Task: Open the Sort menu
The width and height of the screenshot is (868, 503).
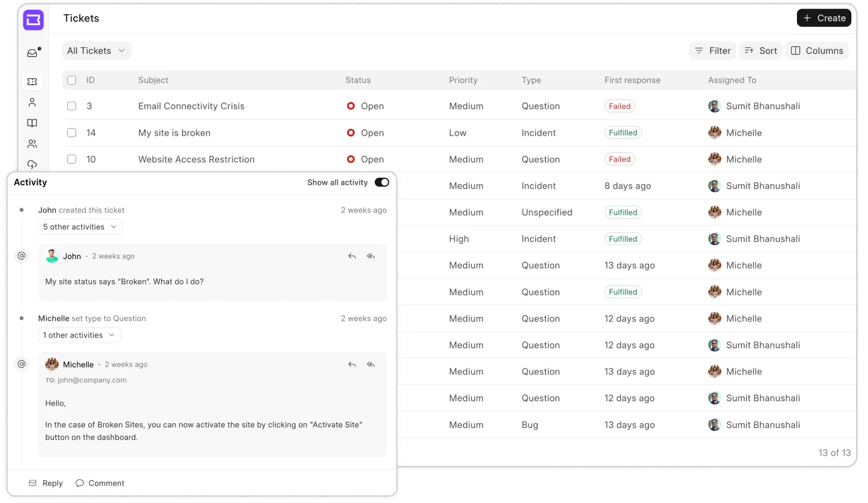Action: point(760,50)
